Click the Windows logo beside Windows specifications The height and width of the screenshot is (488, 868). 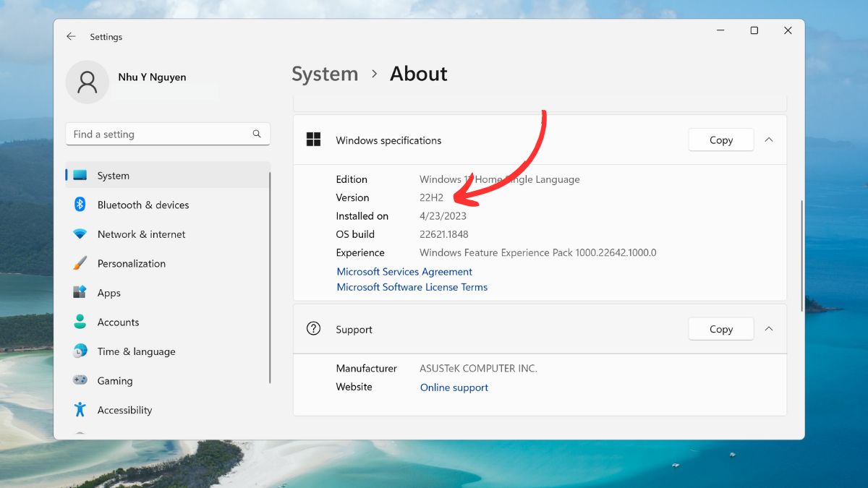[313, 140]
